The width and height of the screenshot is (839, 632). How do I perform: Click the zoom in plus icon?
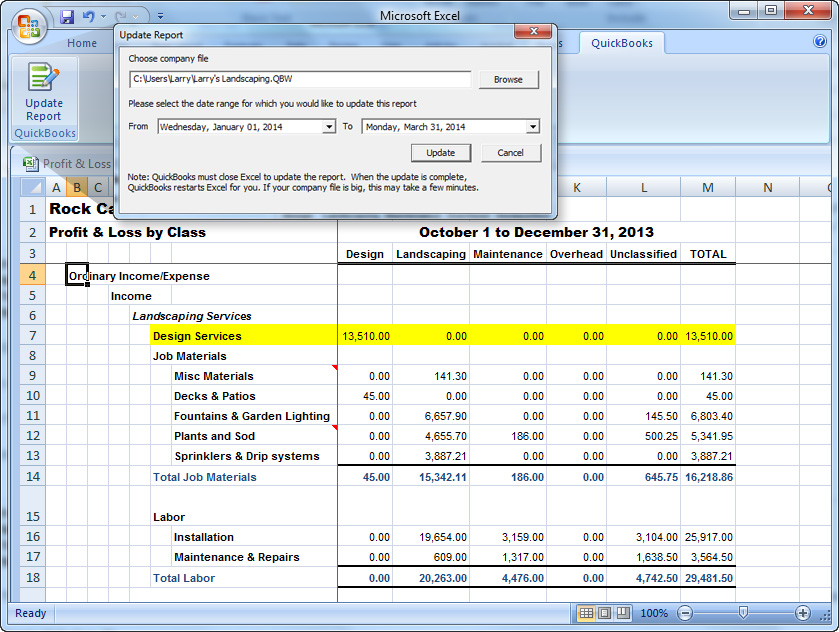(x=802, y=613)
